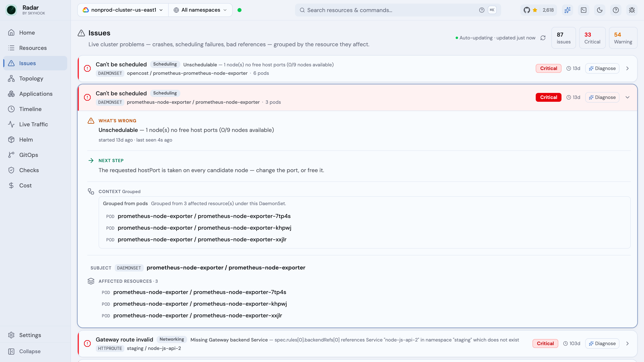Open Live Traffic in sidebar

(x=35, y=124)
